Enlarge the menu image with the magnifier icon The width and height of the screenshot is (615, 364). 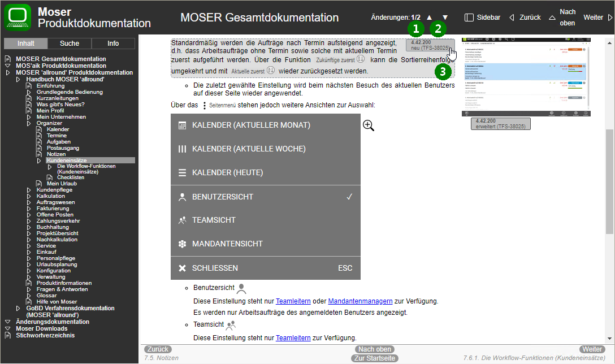pyautogui.click(x=369, y=125)
